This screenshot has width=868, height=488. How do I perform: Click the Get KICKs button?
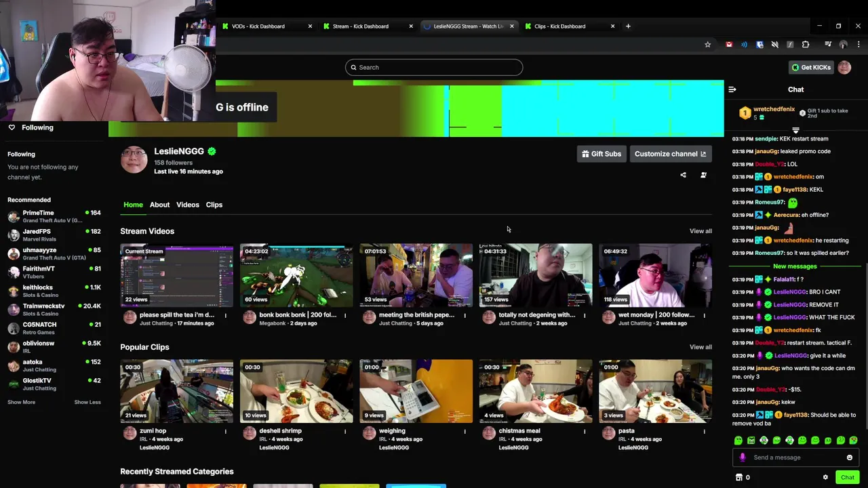click(810, 67)
